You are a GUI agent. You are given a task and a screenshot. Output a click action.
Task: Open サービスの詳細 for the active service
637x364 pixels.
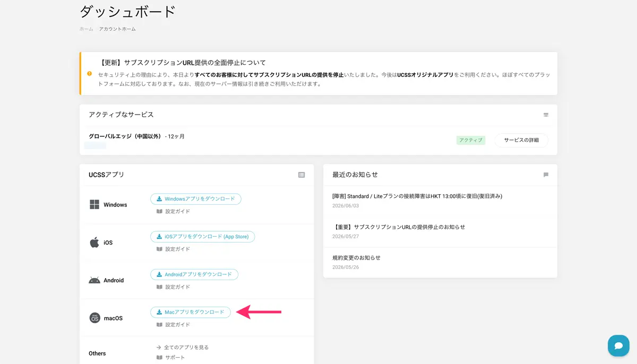pyautogui.click(x=521, y=140)
